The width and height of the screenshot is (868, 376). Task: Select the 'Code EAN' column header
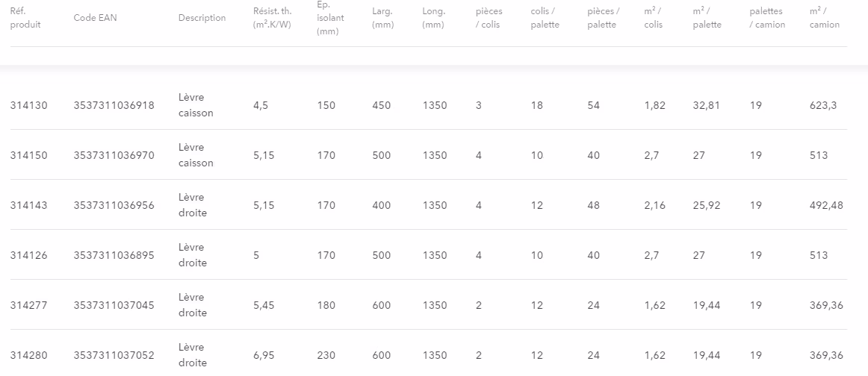point(95,18)
